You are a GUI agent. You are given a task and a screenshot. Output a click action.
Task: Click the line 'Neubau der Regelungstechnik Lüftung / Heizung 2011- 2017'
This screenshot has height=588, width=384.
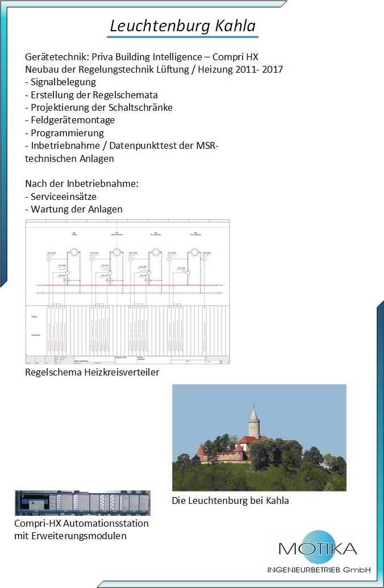pyautogui.click(x=154, y=69)
